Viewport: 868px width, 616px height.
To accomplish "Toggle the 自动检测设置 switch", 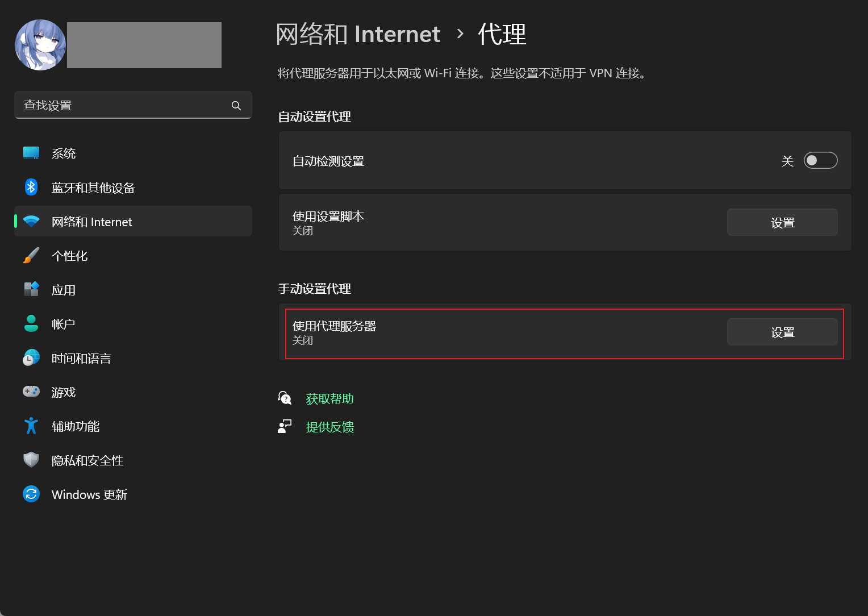I will pyautogui.click(x=820, y=161).
